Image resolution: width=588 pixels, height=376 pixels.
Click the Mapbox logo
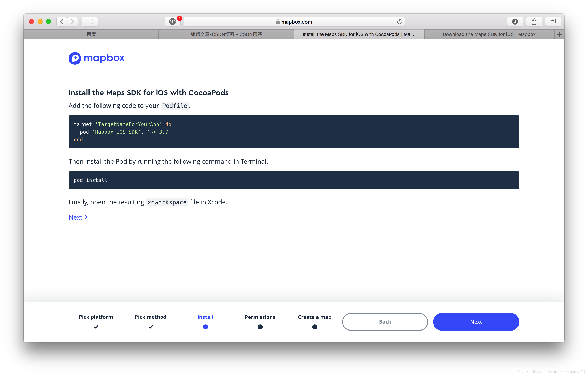[97, 58]
